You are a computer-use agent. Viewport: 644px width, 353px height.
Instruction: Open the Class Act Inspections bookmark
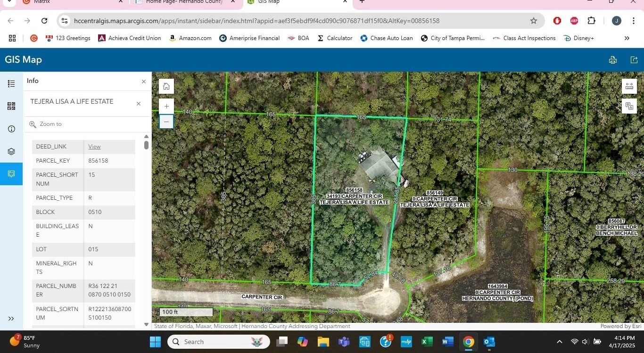(x=524, y=38)
